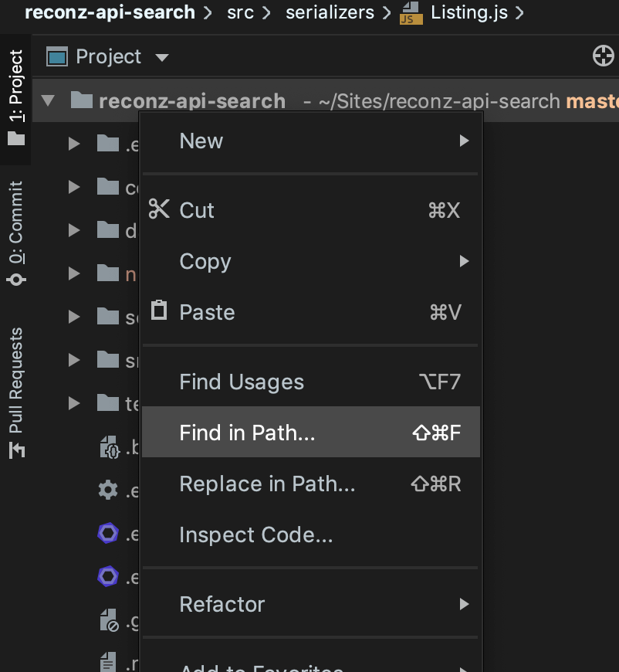Open the Commit tool window tab
The height and width of the screenshot is (672, 619).
coord(16,233)
